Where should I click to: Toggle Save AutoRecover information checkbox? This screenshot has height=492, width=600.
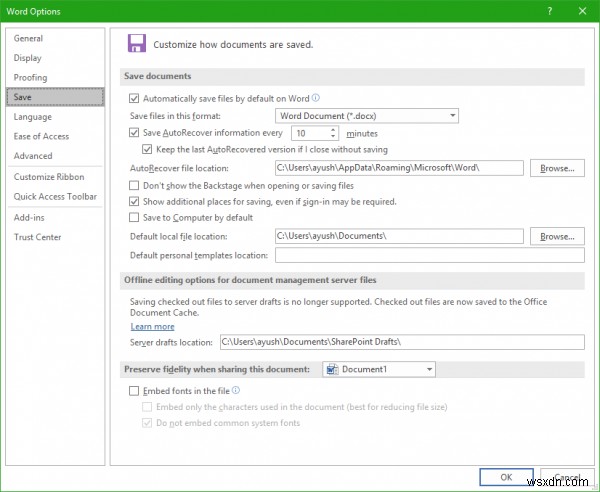point(134,133)
